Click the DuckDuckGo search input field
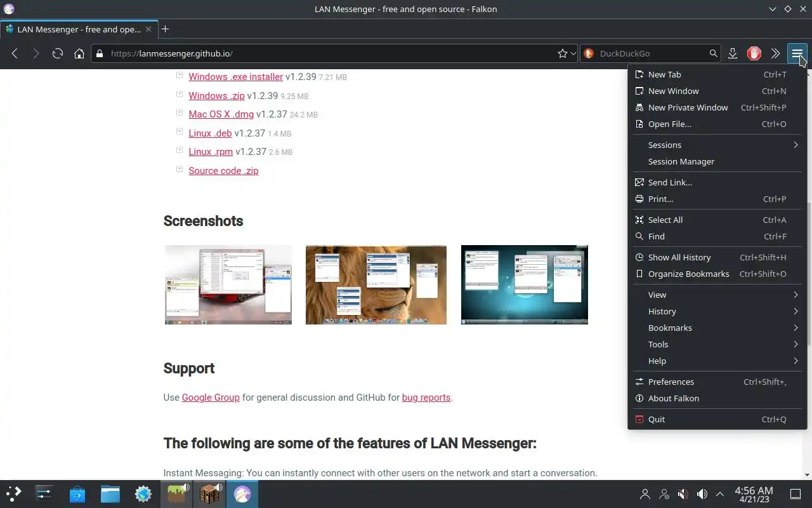Screen dimensions: 812x508 coord(652,54)
